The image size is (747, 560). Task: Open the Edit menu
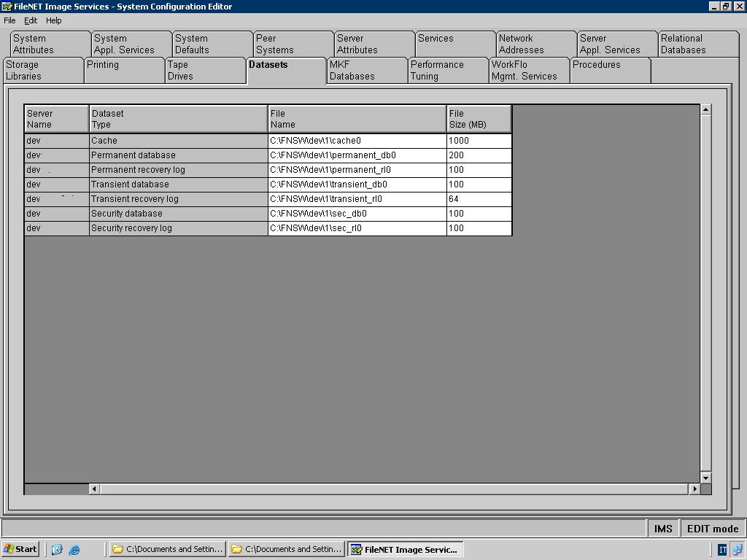[31, 20]
